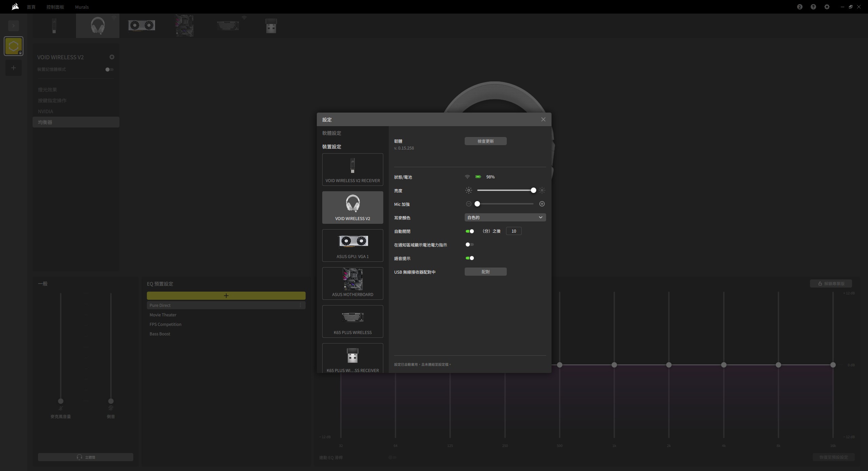Select Movie Theater EQ preset
The height and width of the screenshot is (471, 868).
click(x=226, y=315)
